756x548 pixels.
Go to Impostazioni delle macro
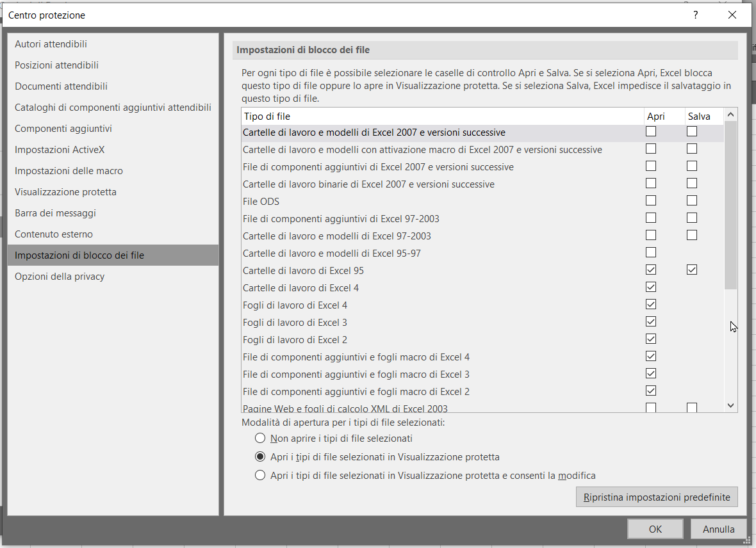(x=113, y=171)
